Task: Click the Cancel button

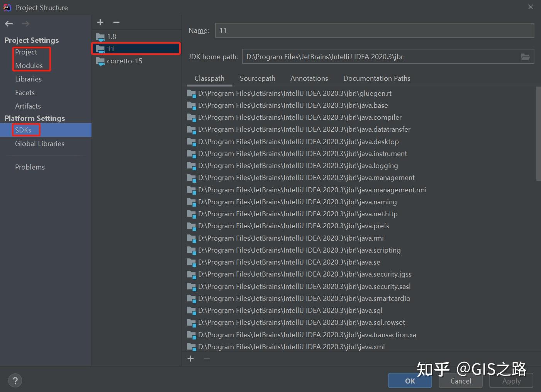Action: pos(461,381)
